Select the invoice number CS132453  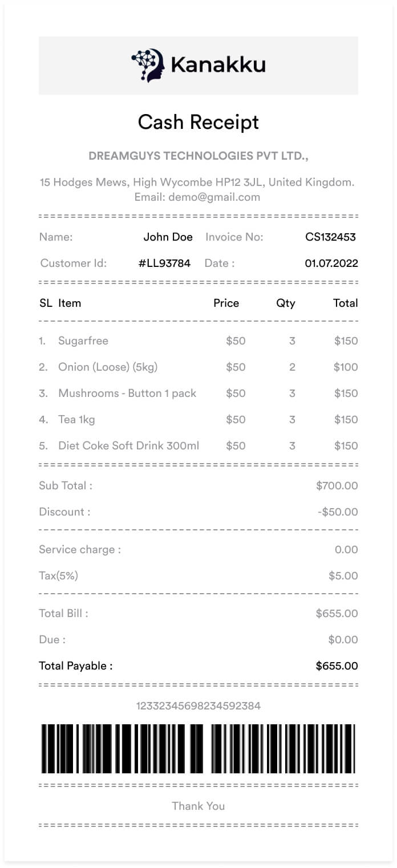pos(330,237)
